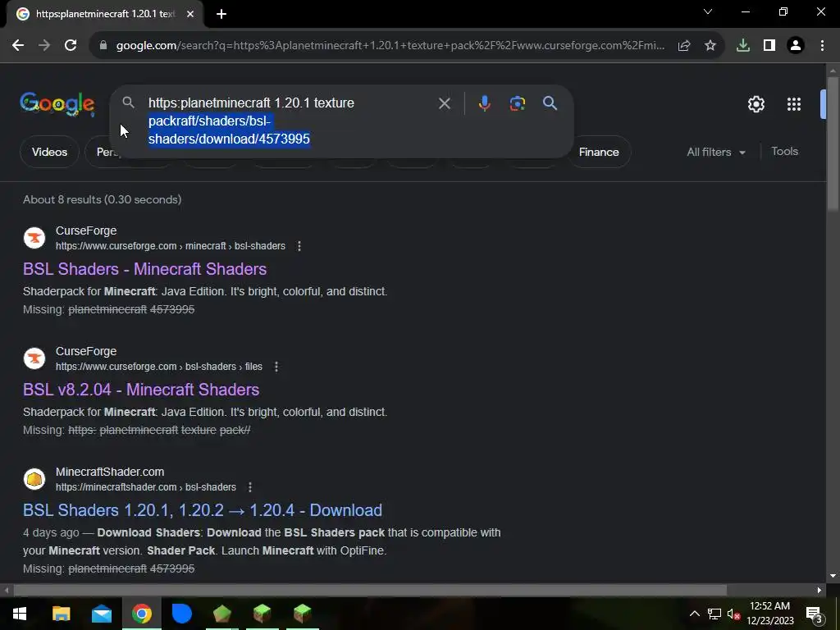Open BSL v8.2.04 - Minecraft Shaders result
The height and width of the screenshot is (630, 840).
pyautogui.click(x=141, y=390)
